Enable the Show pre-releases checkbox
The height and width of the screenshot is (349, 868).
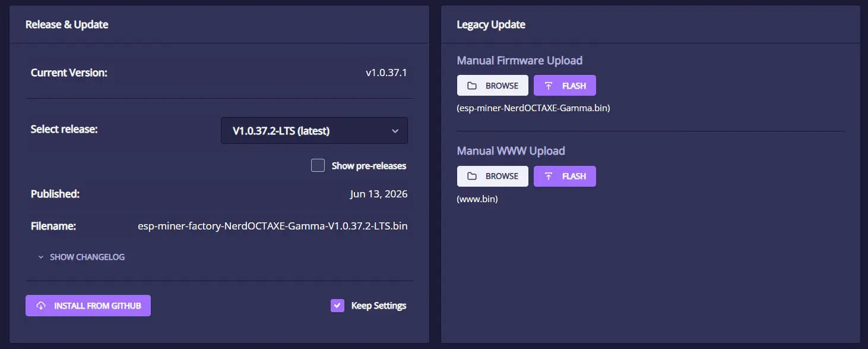(x=318, y=165)
